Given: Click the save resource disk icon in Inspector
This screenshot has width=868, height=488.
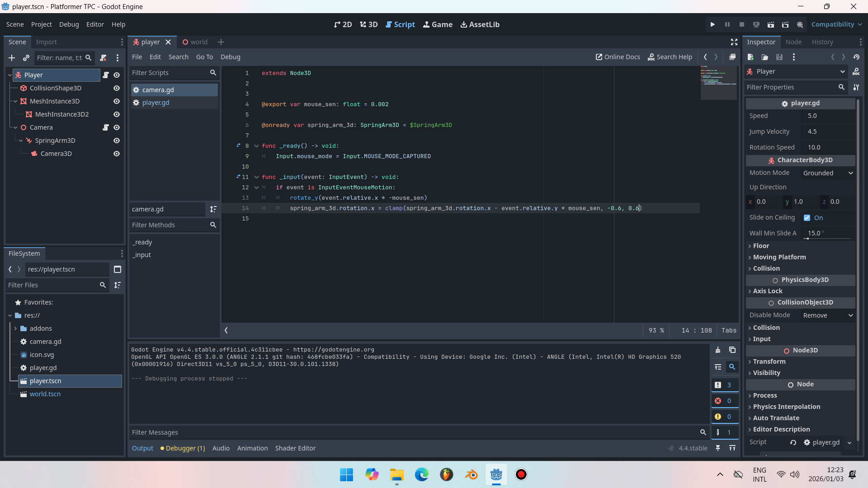Looking at the screenshot, I should pos(779,57).
